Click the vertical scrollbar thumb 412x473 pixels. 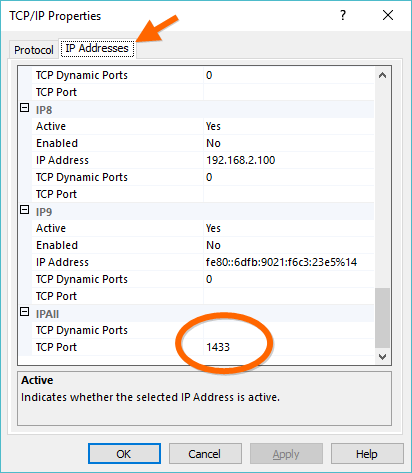tap(382, 318)
